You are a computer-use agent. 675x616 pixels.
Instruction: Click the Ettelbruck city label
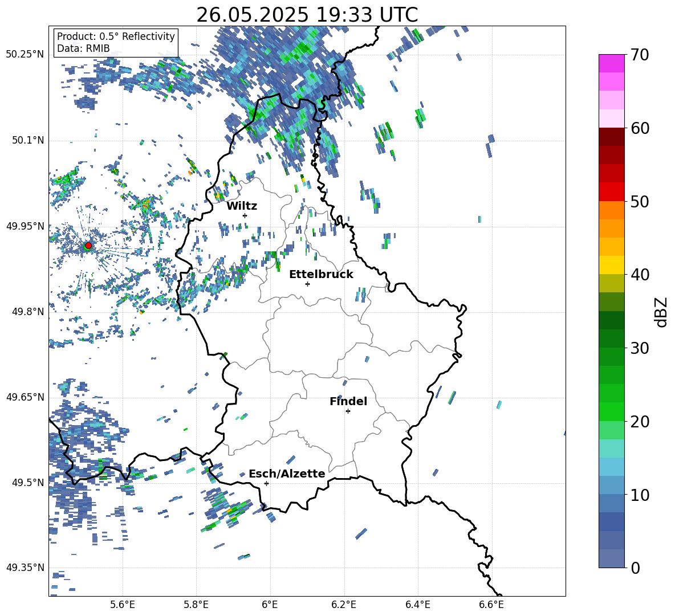[x=321, y=275]
